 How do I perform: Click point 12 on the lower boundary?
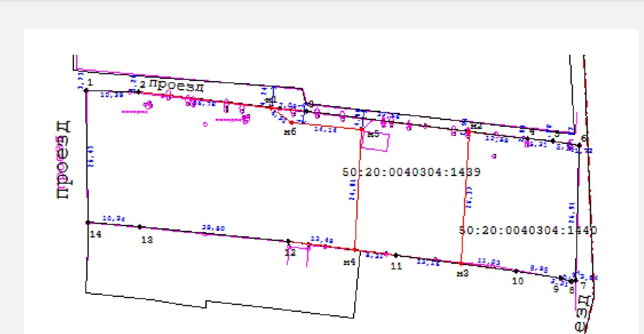(288, 241)
